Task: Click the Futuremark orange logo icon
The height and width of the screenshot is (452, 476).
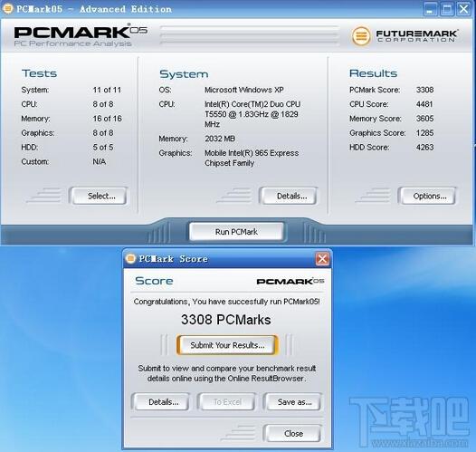Action: pyautogui.click(x=361, y=36)
